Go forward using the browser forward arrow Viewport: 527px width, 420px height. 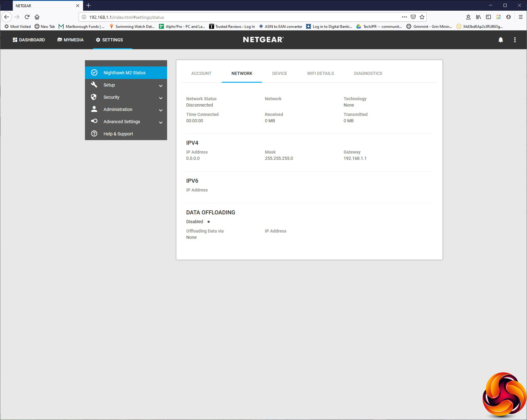click(17, 17)
